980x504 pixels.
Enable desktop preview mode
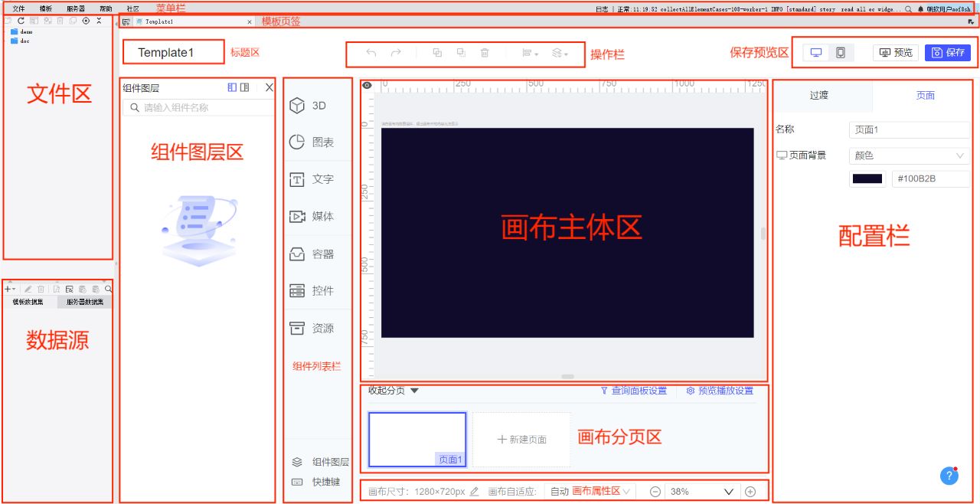tap(816, 52)
